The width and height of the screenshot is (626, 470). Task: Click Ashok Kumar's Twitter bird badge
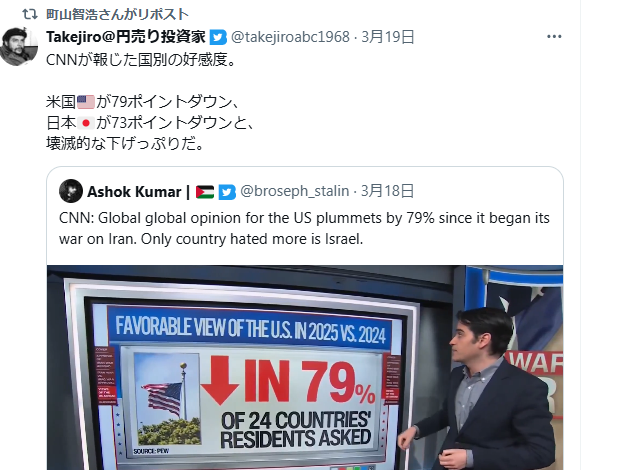227,192
